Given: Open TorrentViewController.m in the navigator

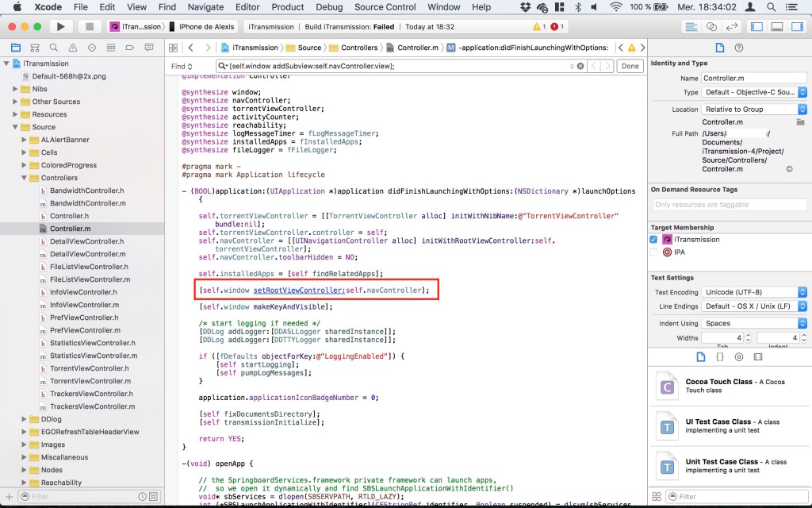Looking at the screenshot, I should (x=90, y=381).
